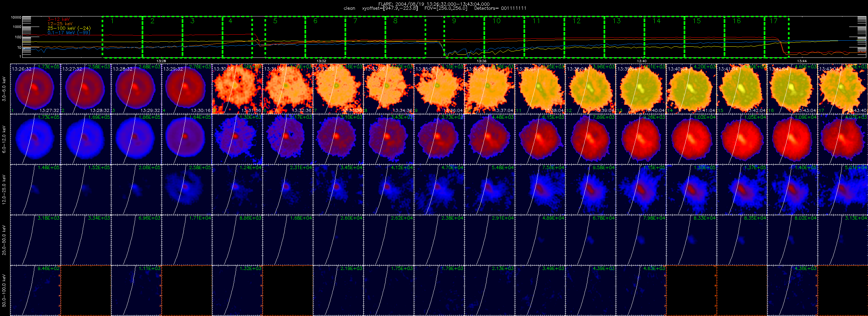Click the yellow 25-100 keV (-24) legend label
This screenshot has height=316, width=868.
(69, 28)
